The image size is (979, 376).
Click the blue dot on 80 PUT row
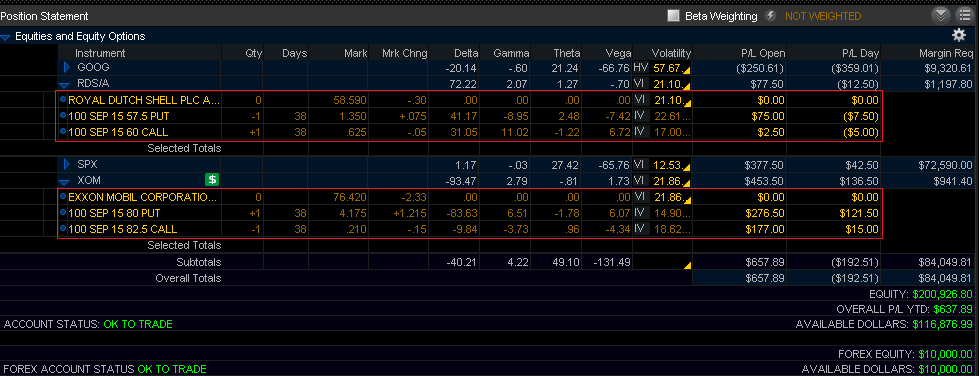click(x=62, y=213)
